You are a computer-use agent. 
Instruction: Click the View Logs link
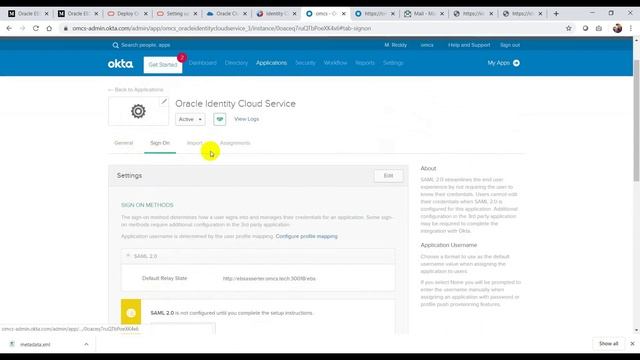247,119
